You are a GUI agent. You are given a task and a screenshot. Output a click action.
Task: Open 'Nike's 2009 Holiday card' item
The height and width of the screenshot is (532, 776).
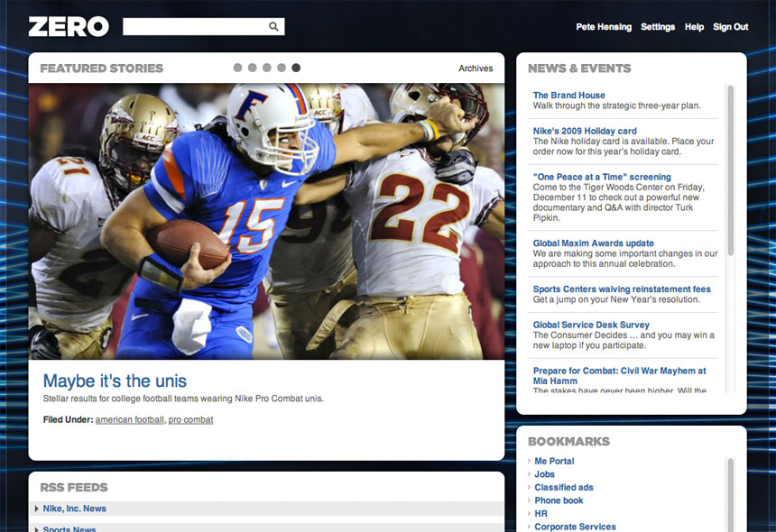tap(585, 131)
